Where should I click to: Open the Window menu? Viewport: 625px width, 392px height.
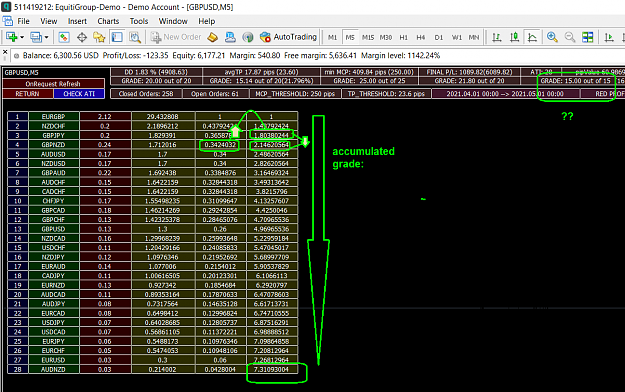(173, 21)
